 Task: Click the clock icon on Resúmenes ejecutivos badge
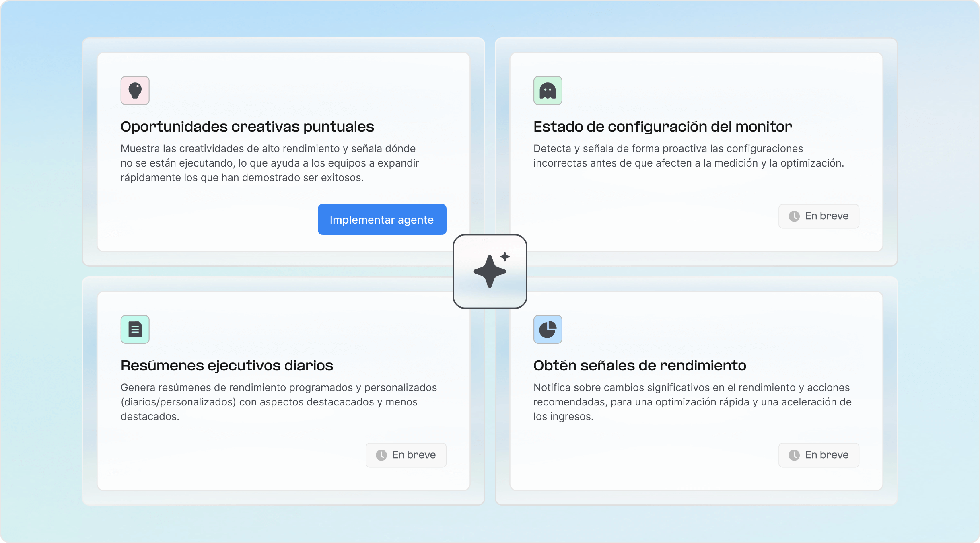(x=381, y=455)
